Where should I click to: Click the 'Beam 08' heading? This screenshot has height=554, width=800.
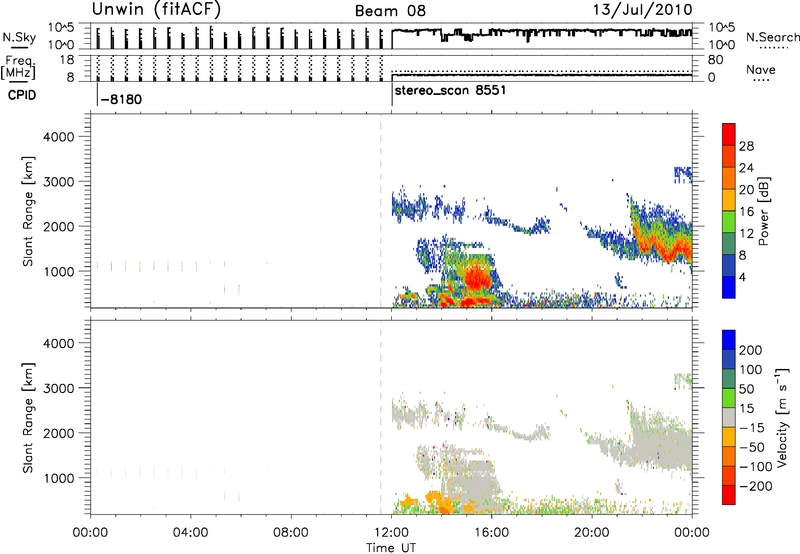[x=390, y=11]
